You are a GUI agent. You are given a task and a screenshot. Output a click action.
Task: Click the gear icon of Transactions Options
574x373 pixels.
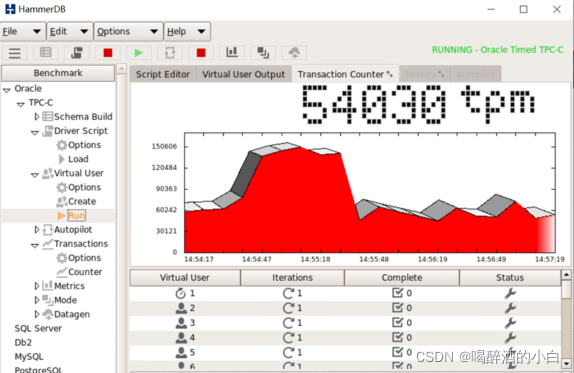[x=62, y=258]
